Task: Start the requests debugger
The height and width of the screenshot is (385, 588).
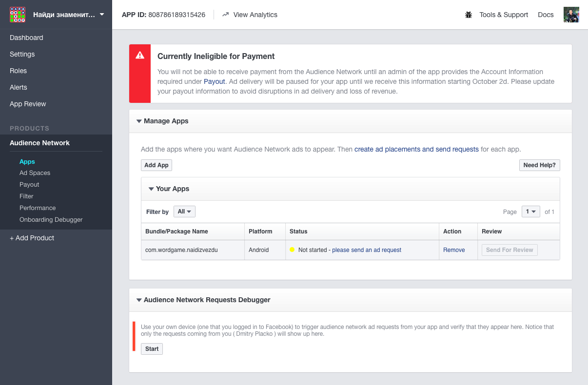Action: [x=152, y=349]
